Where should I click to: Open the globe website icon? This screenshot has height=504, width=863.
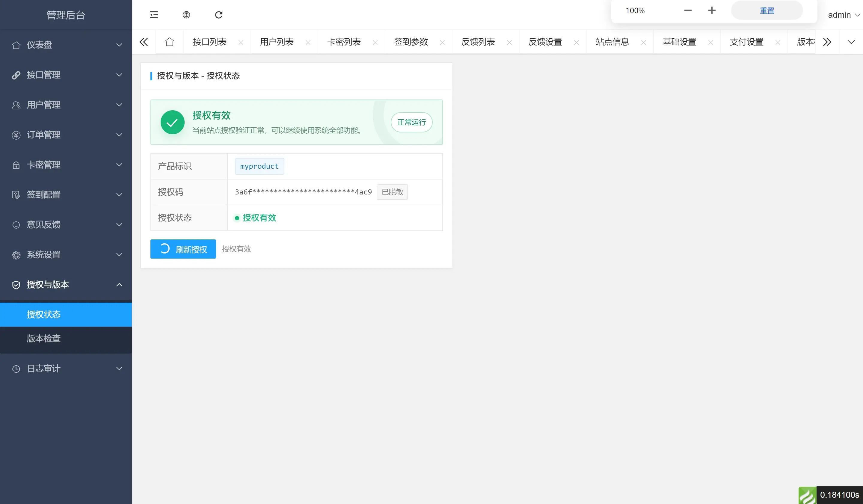186,15
